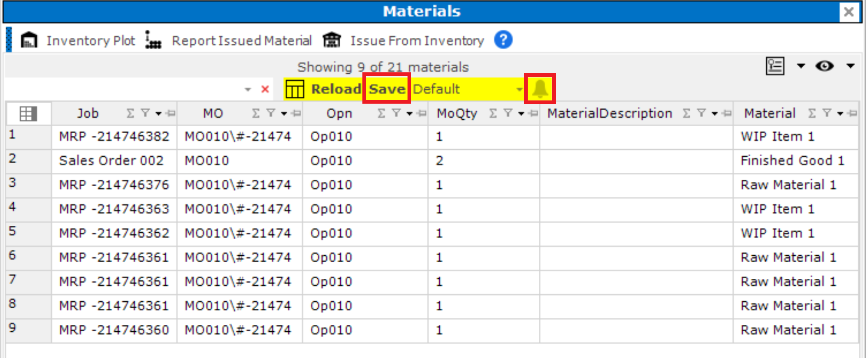Pin the MaterialDescription column
This screenshot has width=868, height=358.
[727, 113]
